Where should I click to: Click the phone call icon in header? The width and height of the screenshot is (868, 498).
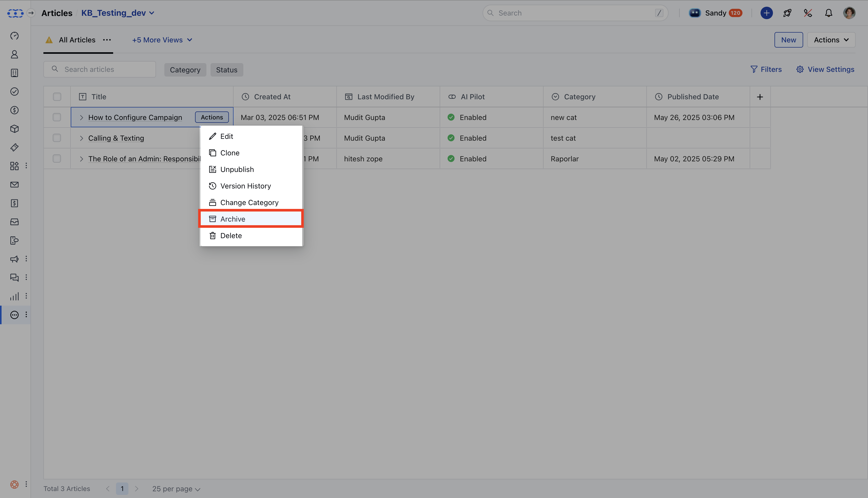coord(808,13)
